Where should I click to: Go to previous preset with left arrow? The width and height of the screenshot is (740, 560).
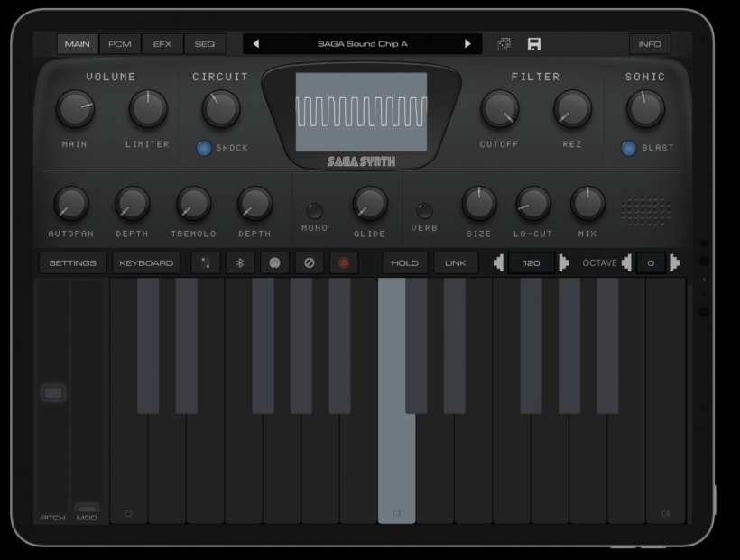pos(255,44)
